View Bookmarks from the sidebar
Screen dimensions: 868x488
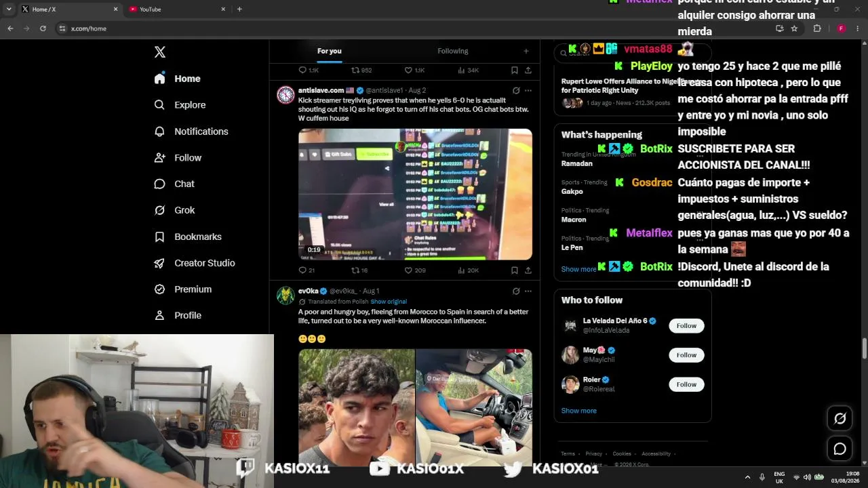tap(188, 237)
